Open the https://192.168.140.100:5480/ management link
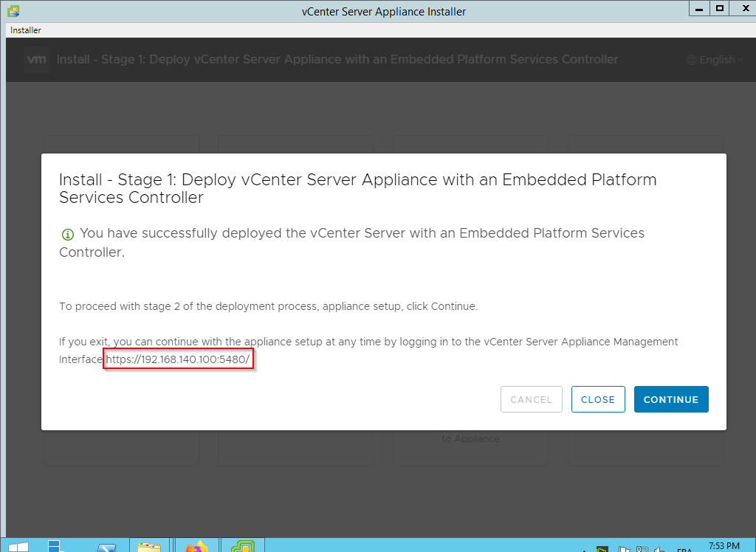The width and height of the screenshot is (756, 552). click(x=178, y=359)
